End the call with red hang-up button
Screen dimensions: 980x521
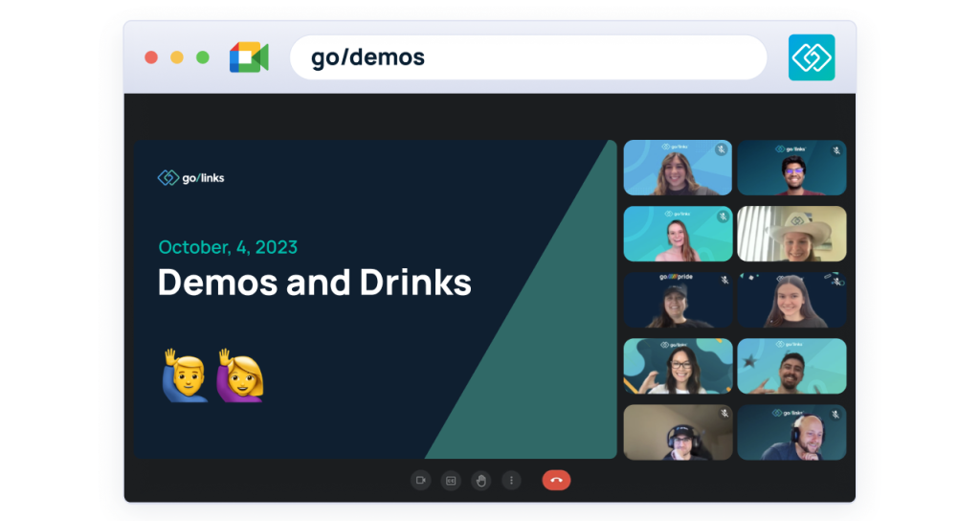click(556, 481)
